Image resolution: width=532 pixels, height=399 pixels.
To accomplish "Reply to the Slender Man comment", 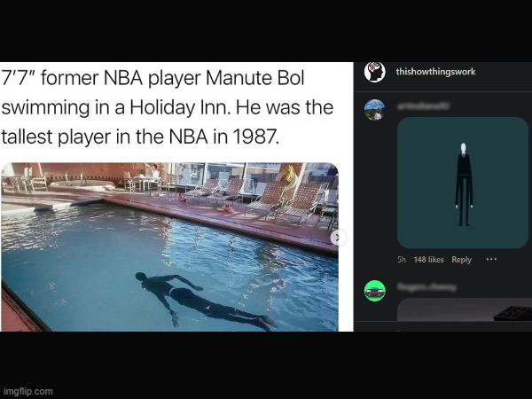I will tap(461, 260).
